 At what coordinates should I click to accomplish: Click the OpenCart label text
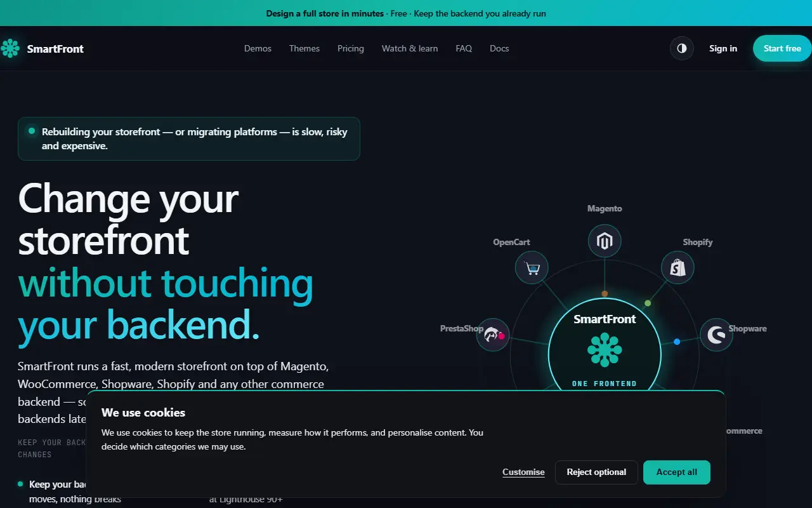click(511, 242)
